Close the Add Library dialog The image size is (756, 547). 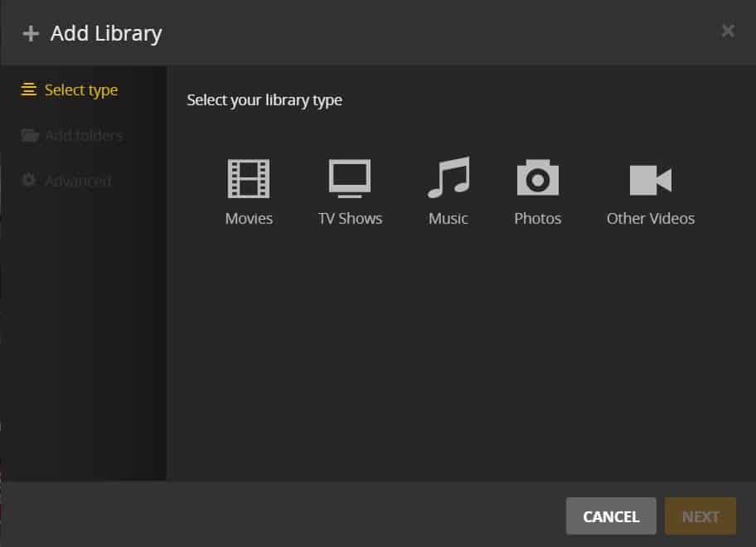(728, 31)
